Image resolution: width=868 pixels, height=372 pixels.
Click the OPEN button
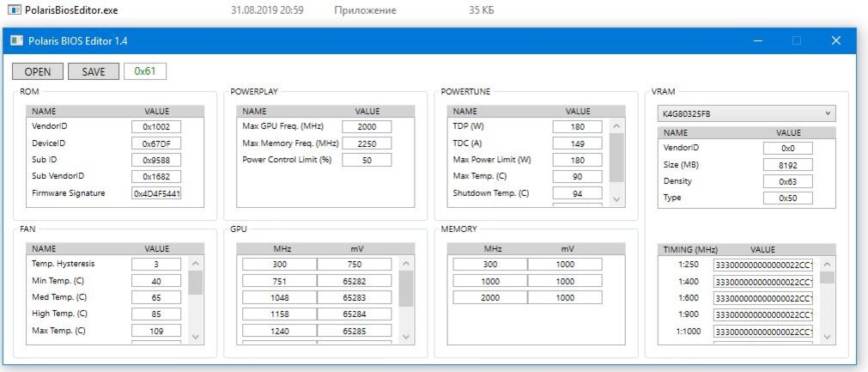point(38,71)
